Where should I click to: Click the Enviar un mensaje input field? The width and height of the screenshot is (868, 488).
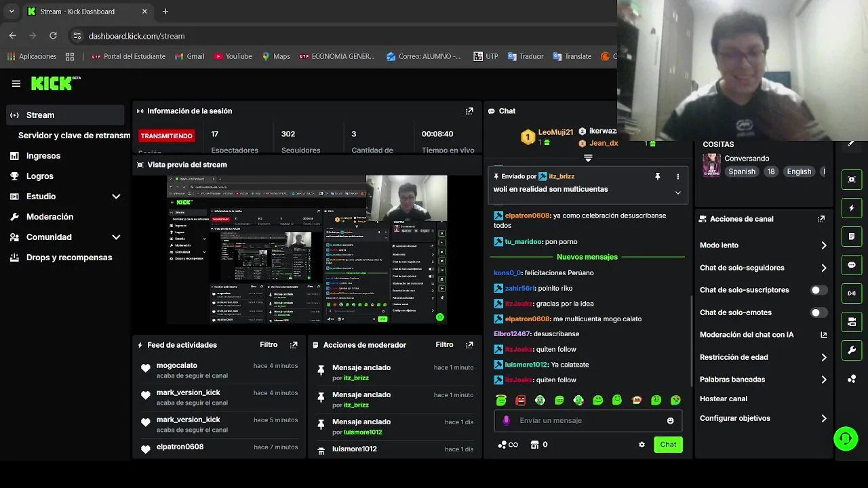(588, 420)
